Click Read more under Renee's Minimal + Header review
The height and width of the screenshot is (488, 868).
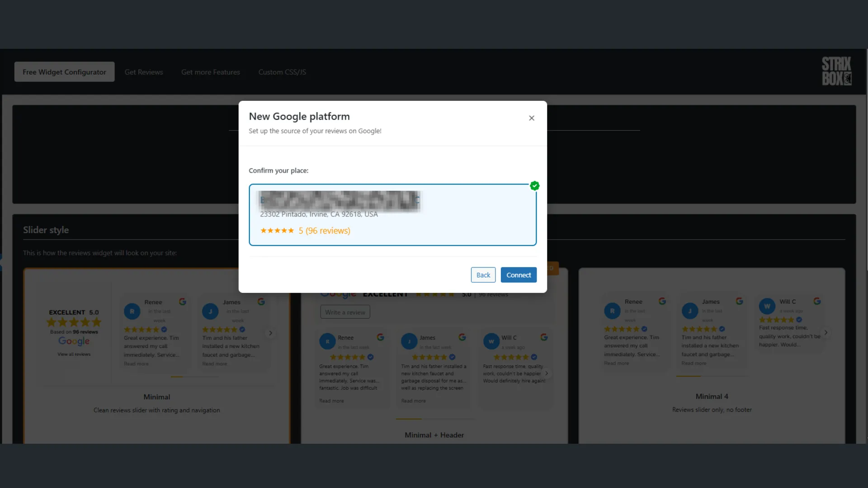[331, 401]
